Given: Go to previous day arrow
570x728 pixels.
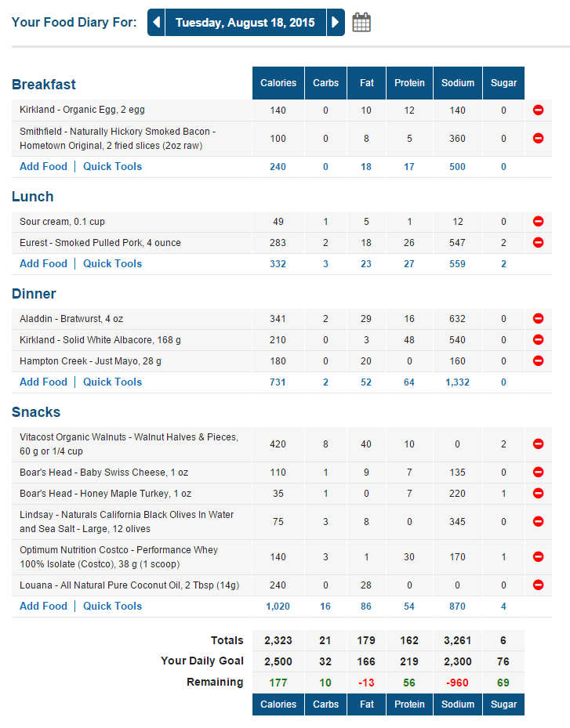Looking at the screenshot, I should point(156,22).
